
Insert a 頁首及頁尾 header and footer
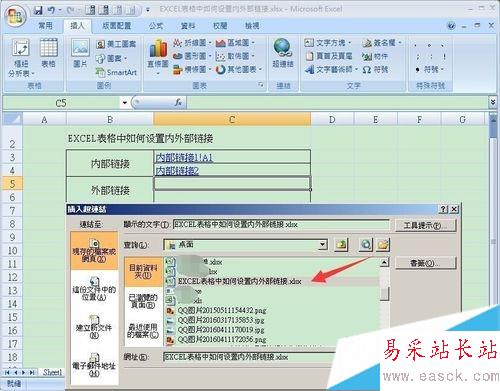click(x=329, y=56)
